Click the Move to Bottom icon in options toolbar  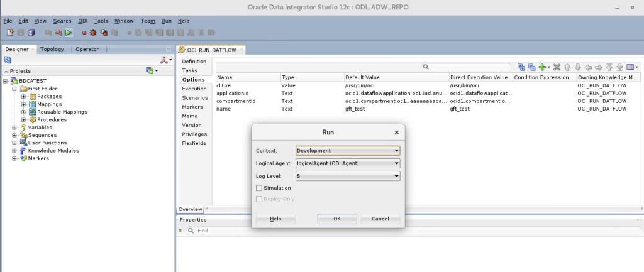[x=619, y=67]
